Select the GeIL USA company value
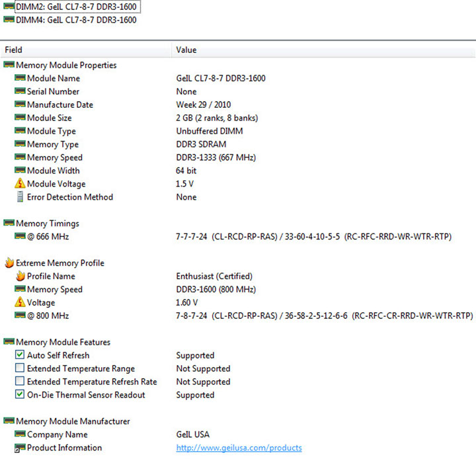Image resolution: width=476 pixels, height=461 pixels. point(193,435)
